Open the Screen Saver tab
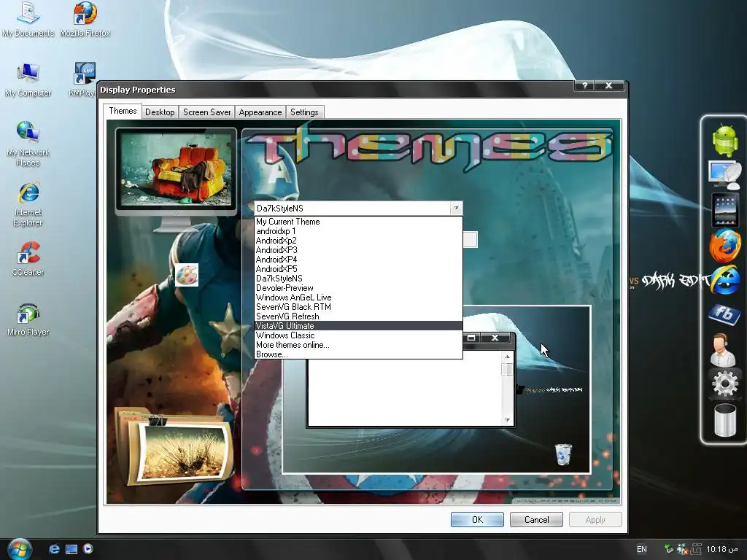747x560 pixels. tap(206, 112)
